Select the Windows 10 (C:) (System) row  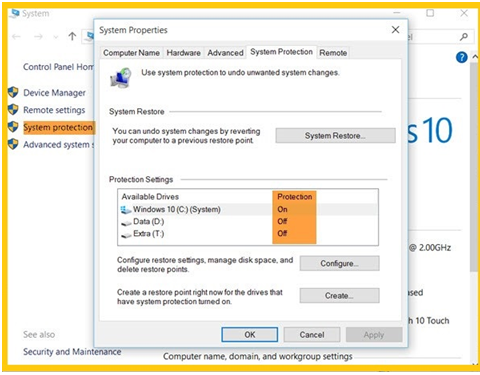248,209
